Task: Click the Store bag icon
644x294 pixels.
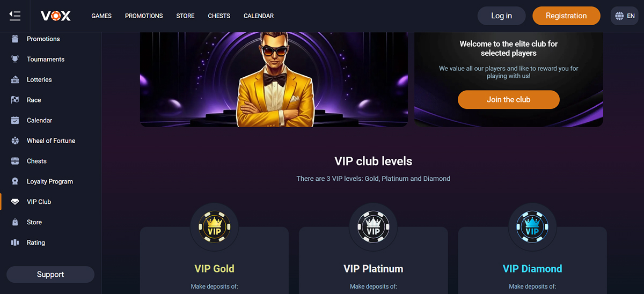Action: [15, 222]
